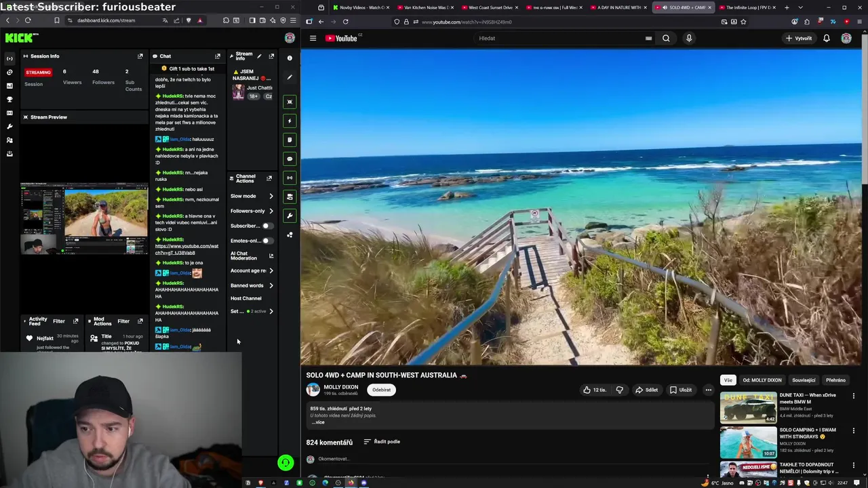Click Hledat YouTube search field

(x=559, y=39)
